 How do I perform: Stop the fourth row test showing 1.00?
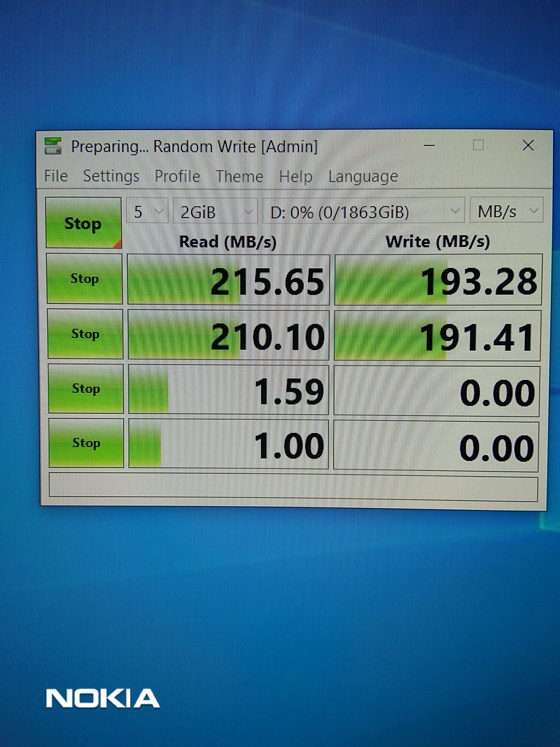(x=86, y=443)
